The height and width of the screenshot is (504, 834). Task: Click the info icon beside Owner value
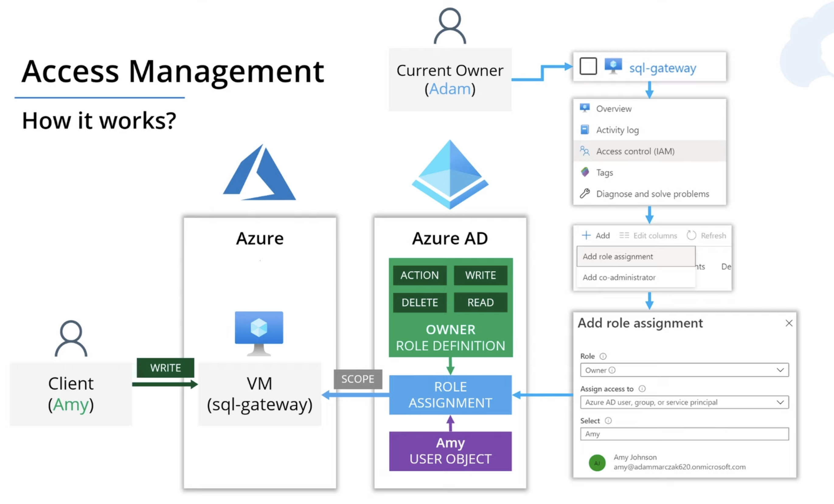612,370
